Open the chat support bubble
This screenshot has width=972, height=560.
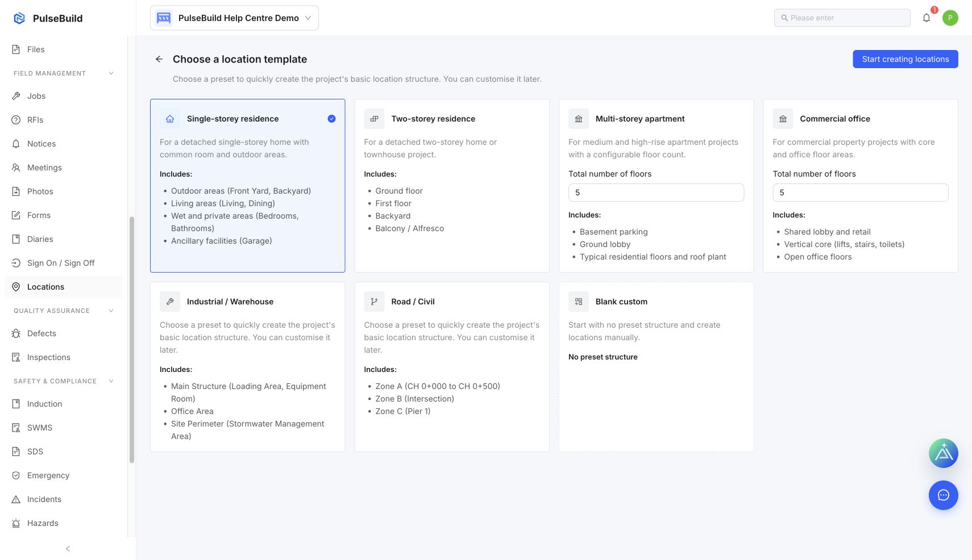click(944, 495)
